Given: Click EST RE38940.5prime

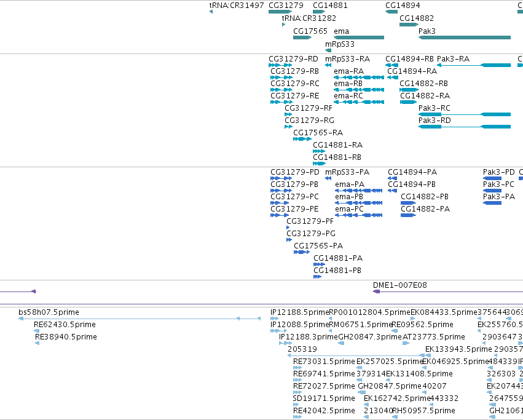Looking at the screenshot, I should point(66,337).
